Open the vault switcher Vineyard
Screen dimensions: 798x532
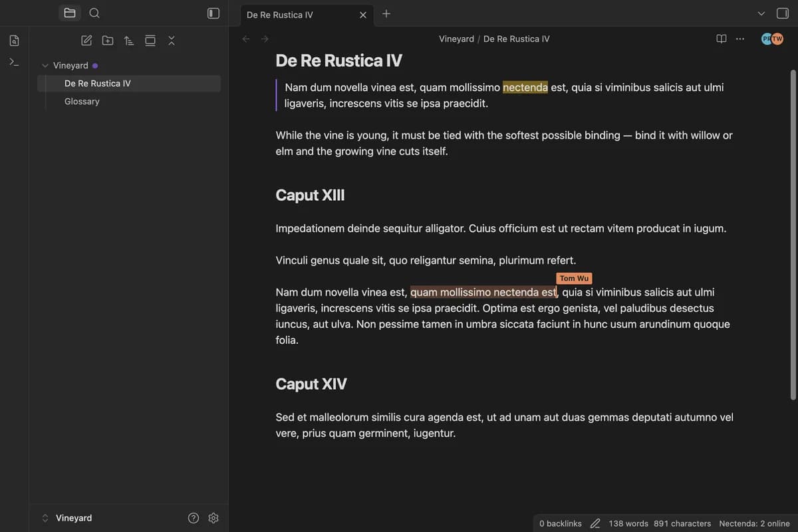[x=66, y=518]
